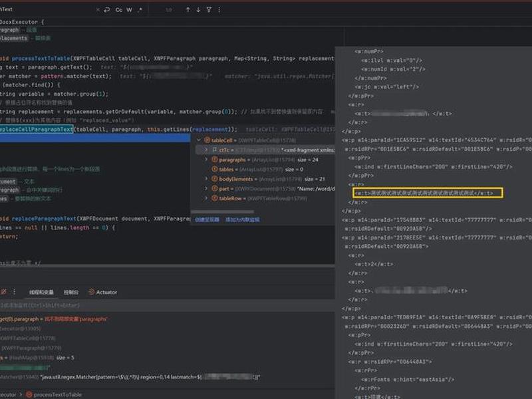Image resolution: width=532 pixels, height=399 pixels.
Task: Click the part field icon
Action: click(214, 189)
